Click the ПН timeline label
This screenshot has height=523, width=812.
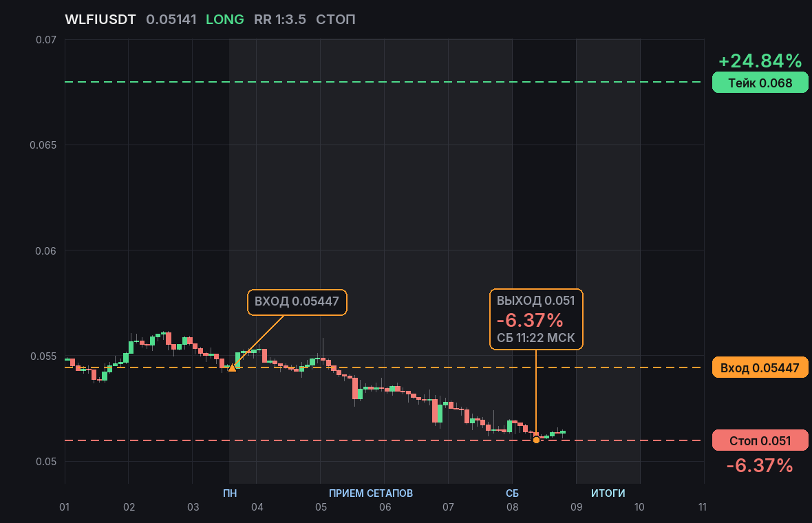click(230, 493)
